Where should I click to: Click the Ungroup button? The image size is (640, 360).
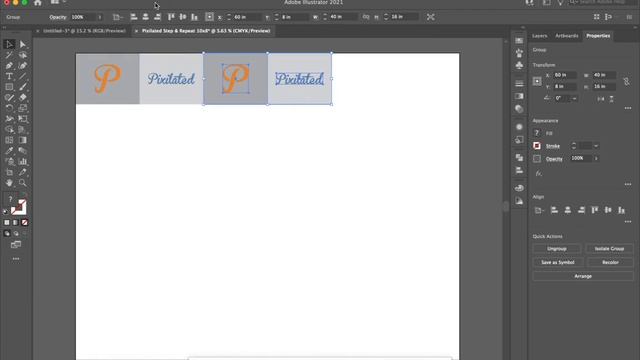(556, 249)
